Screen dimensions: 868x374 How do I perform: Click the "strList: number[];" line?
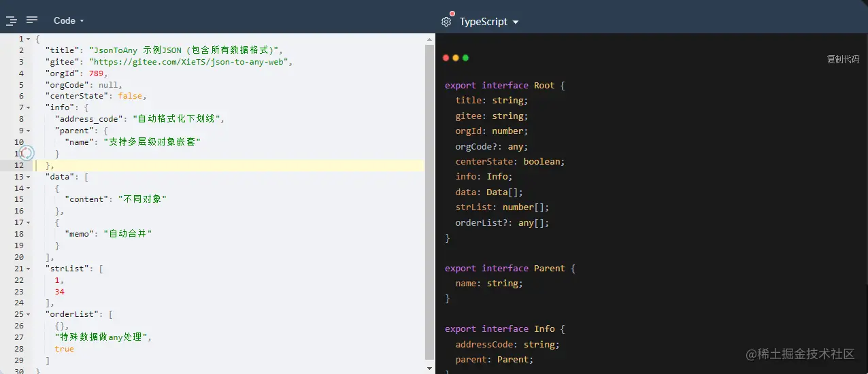(502, 207)
